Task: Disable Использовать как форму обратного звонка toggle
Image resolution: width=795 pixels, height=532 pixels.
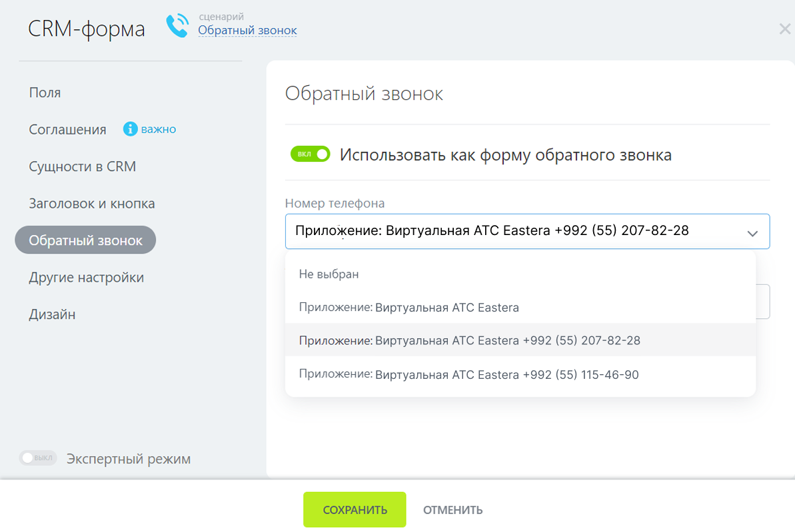Action: (310, 154)
